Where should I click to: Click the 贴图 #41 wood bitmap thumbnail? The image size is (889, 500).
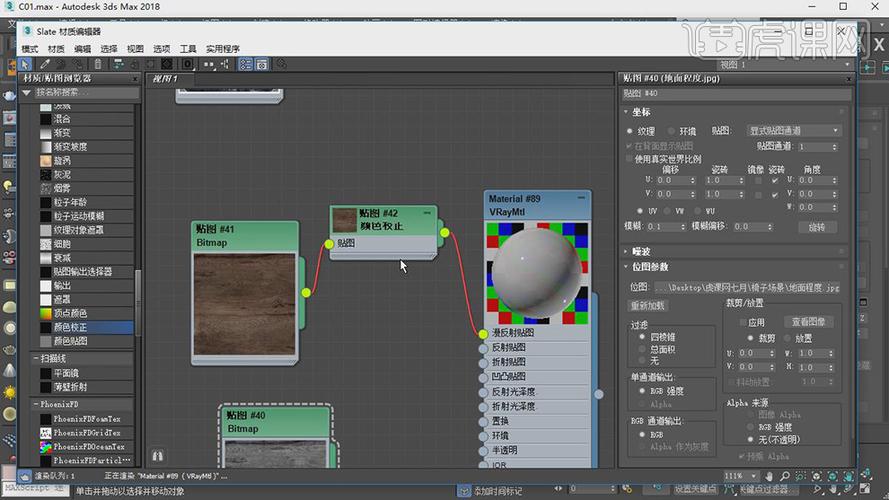pyautogui.click(x=244, y=304)
